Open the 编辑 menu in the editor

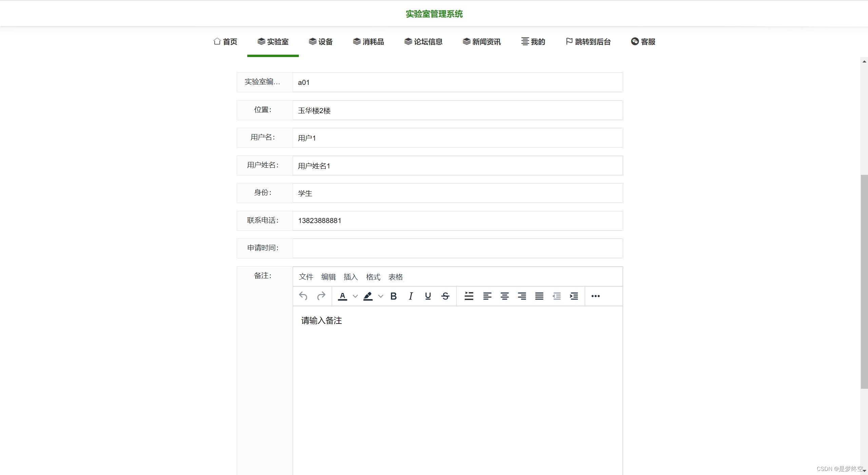pos(328,277)
